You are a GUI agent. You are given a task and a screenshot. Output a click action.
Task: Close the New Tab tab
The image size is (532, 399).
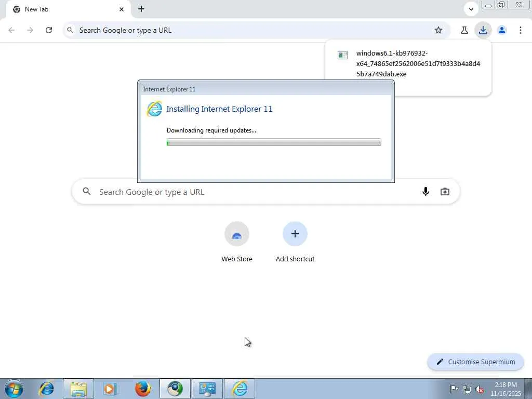[x=122, y=9]
